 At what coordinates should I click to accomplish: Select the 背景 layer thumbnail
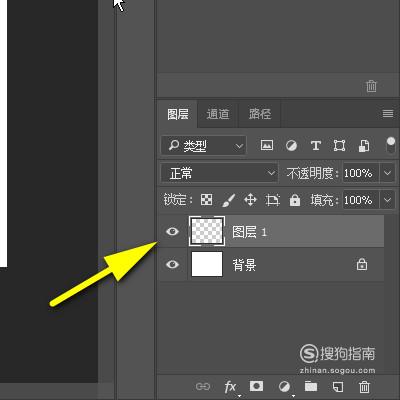pyautogui.click(x=207, y=264)
